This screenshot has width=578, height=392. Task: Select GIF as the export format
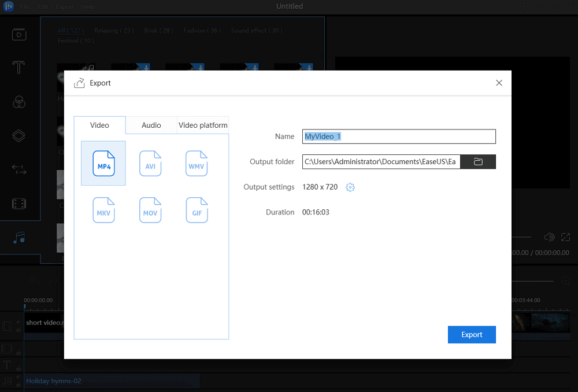pos(197,210)
